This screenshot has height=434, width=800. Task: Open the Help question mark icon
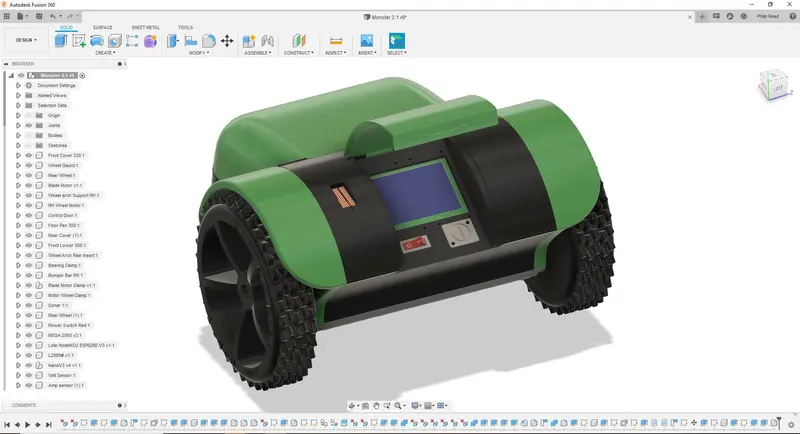[793, 16]
